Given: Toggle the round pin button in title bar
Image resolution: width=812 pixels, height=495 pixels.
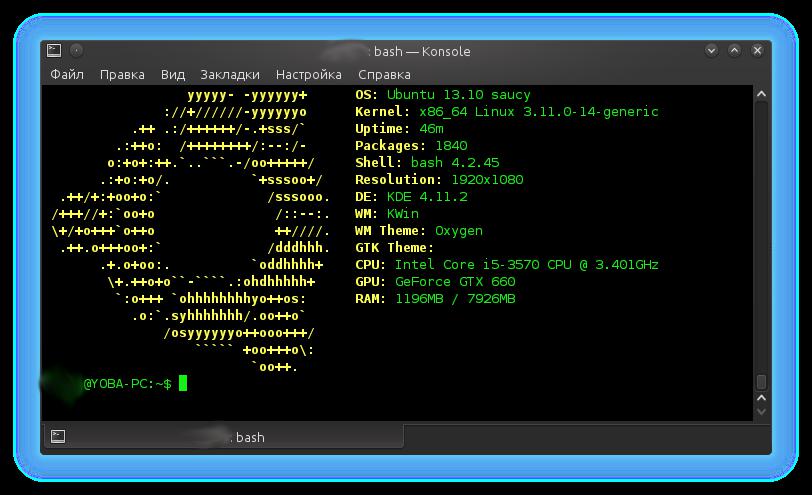Looking at the screenshot, I should 77,50.
